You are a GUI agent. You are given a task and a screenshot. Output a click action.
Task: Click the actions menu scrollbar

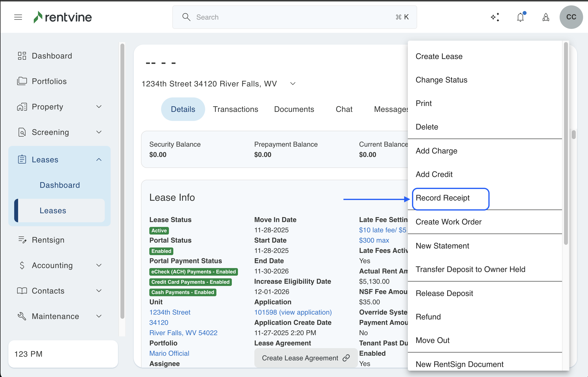[565, 143]
